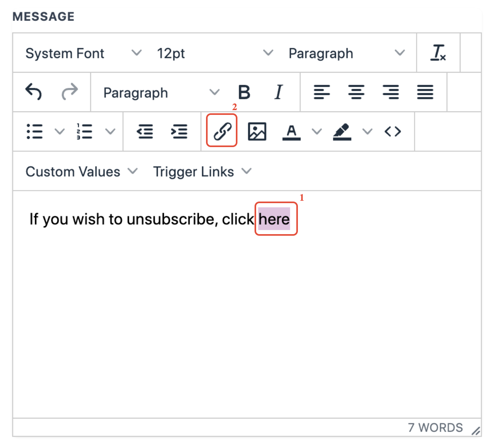The height and width of the screenshot is (448, 490).
Task: Open the Custom Values menu
Action: [82, 172]
